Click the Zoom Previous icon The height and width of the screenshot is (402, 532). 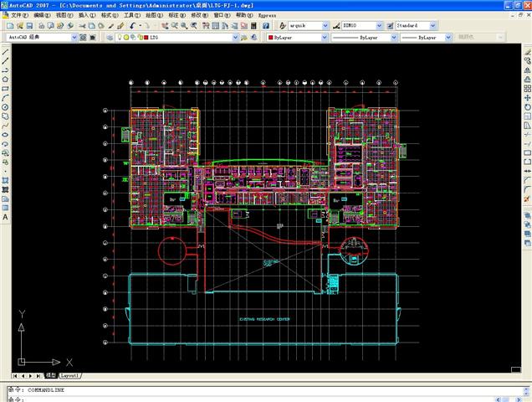194,26
